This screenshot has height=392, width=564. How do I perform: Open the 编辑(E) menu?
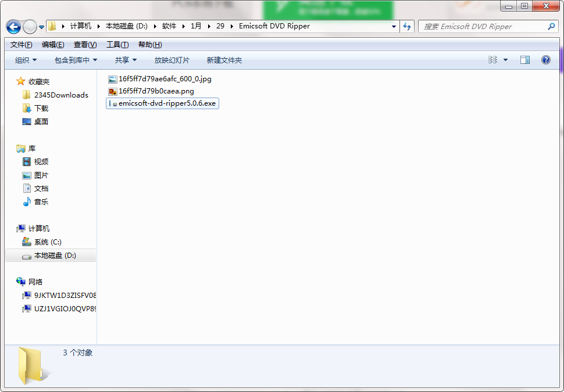(53, 45)
